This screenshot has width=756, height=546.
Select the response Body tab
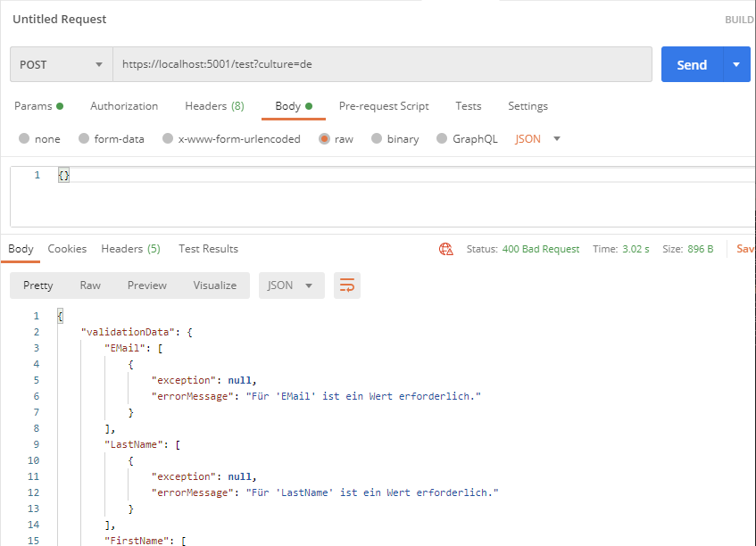(21, 249)
